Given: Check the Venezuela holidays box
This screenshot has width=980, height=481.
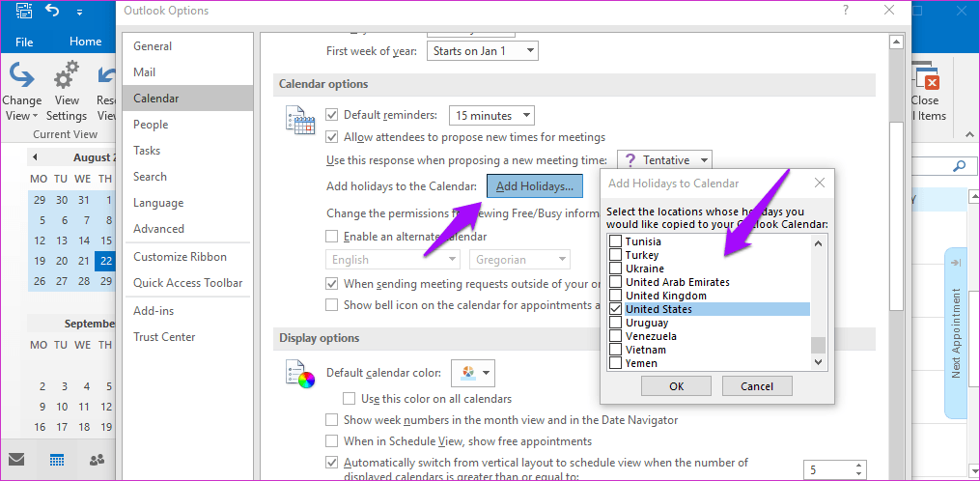Looking at the screenshot, I should 616,336.
